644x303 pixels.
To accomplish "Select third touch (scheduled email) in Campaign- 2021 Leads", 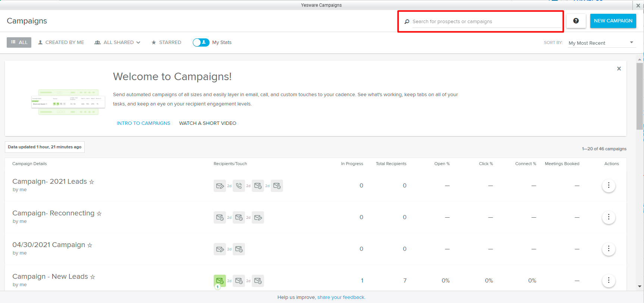I will pos(258,186).
